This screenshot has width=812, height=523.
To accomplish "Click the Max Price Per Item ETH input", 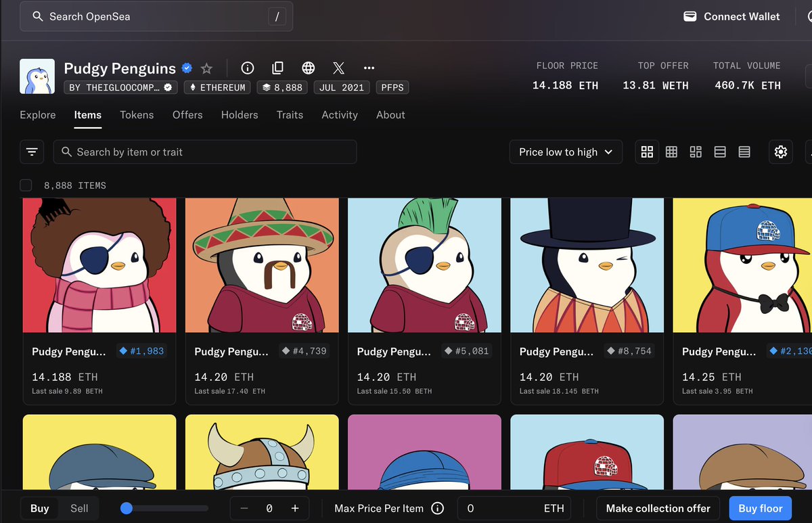I will point(514,508).
